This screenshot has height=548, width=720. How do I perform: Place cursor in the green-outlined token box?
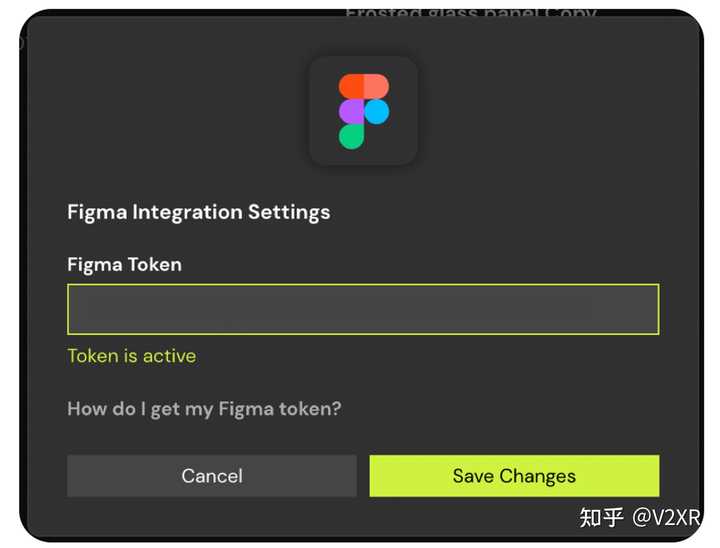click(x=363, y=309)
